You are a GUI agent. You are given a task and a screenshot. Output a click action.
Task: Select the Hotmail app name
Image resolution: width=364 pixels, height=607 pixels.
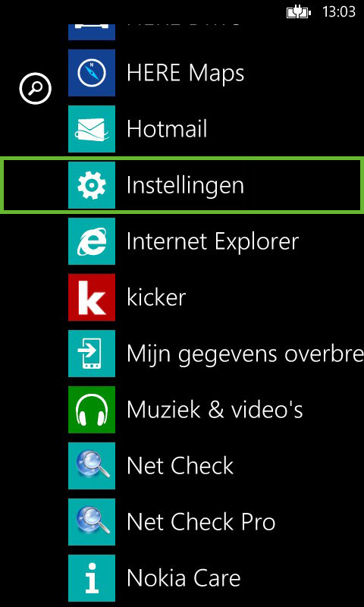pyautogui.click(x=167, y=129)
